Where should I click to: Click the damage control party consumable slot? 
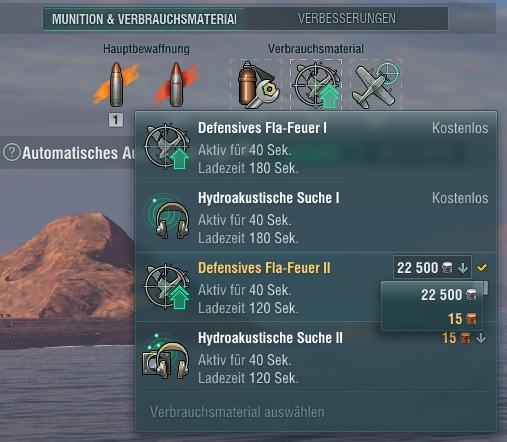point(256,85)
